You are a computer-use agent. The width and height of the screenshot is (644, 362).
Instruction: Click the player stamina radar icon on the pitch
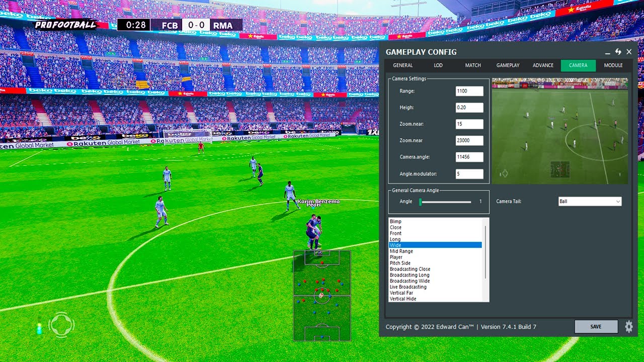[x=61, y=325]
